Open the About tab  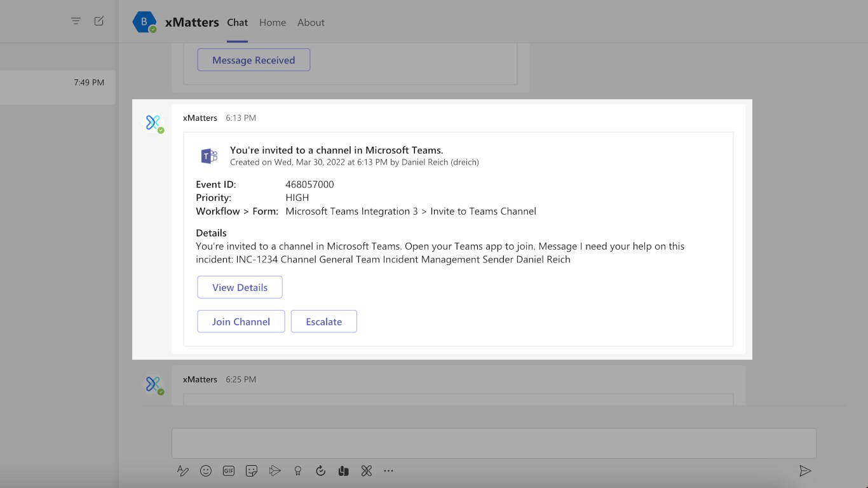[x=311, y=22]
